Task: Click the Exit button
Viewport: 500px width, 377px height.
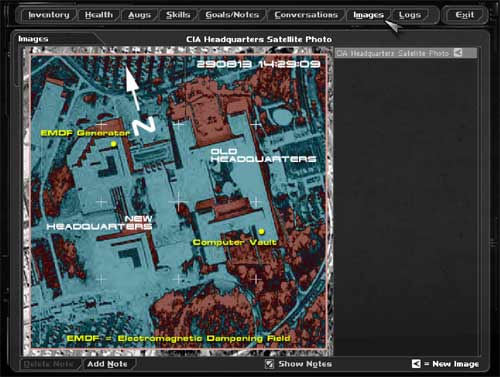Action: [465, 15]
